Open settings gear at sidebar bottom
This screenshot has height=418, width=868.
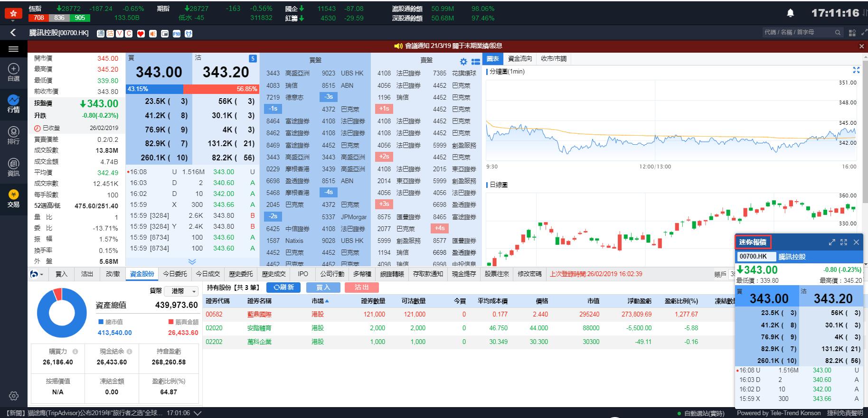[13, 396]
